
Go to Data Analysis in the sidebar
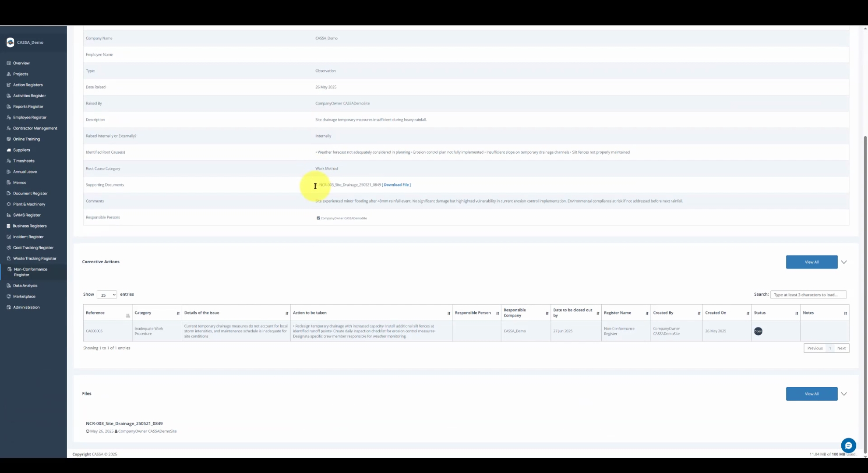tap(25, 286)
